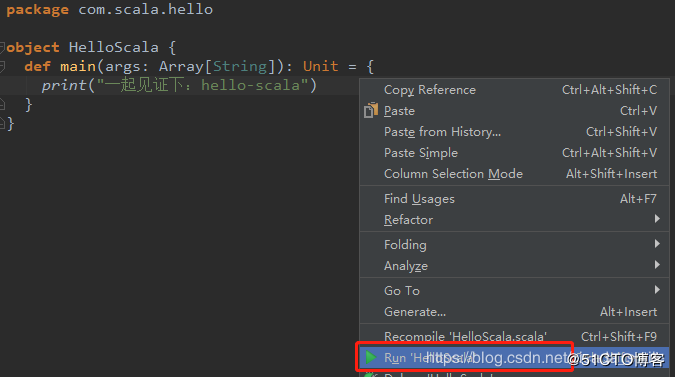Open the Generate... menu entry
The width and height of the screenshot is (675, 377).
tap(514, 312)
